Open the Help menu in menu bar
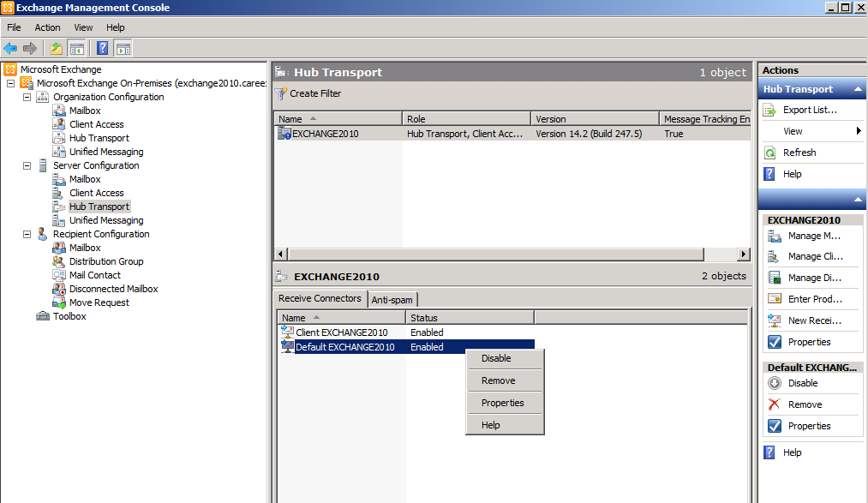The width and height of the screenshot is (868, 503). [x=115, y=27]
